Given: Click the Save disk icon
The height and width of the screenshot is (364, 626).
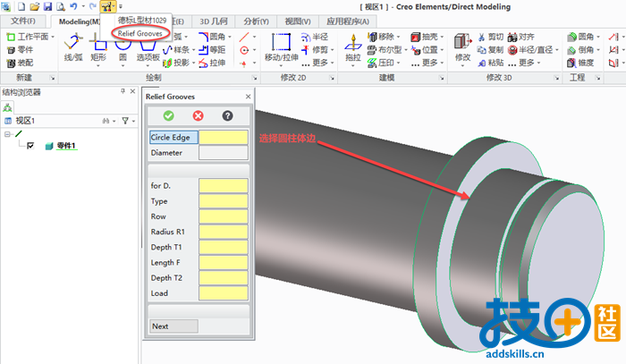Looking at the screenshot, I should [47, 6].
